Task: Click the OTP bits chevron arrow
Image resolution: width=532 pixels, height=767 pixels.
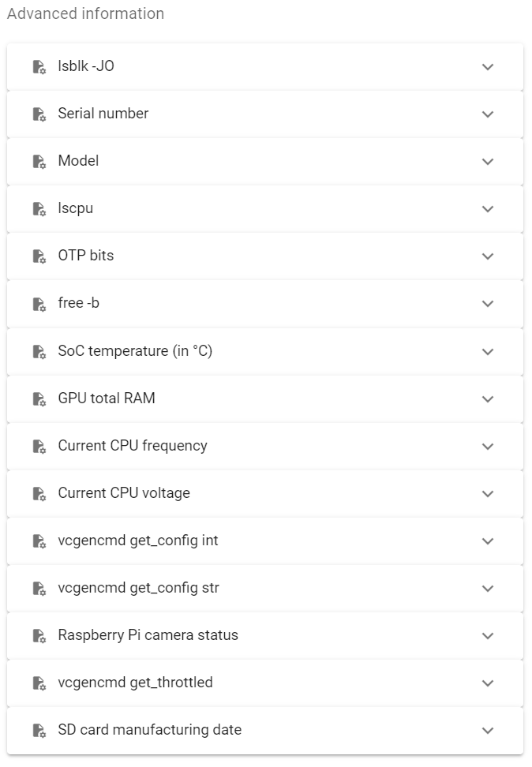Action: tap(488, 256)
